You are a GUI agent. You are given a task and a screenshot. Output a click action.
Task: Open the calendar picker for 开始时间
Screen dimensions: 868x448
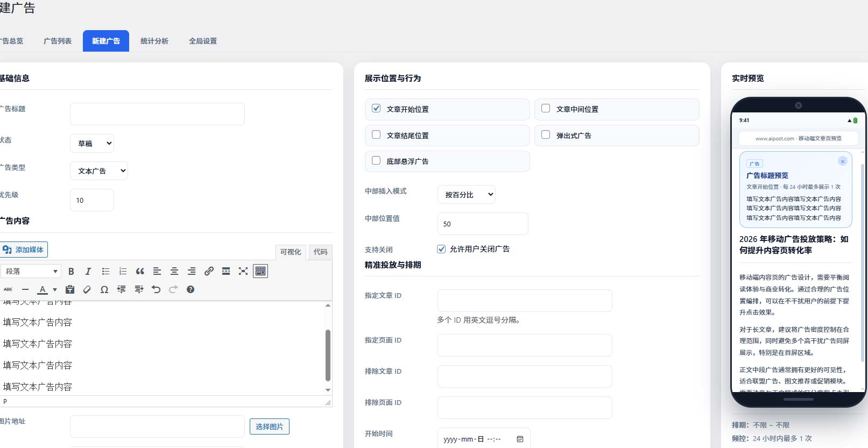click(520, 439)
